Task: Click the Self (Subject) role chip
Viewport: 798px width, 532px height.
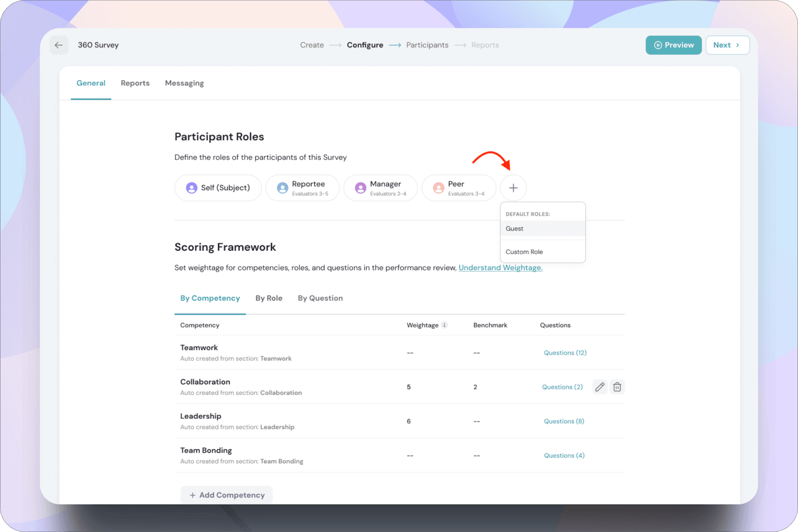Action: (x=218, y=188)
